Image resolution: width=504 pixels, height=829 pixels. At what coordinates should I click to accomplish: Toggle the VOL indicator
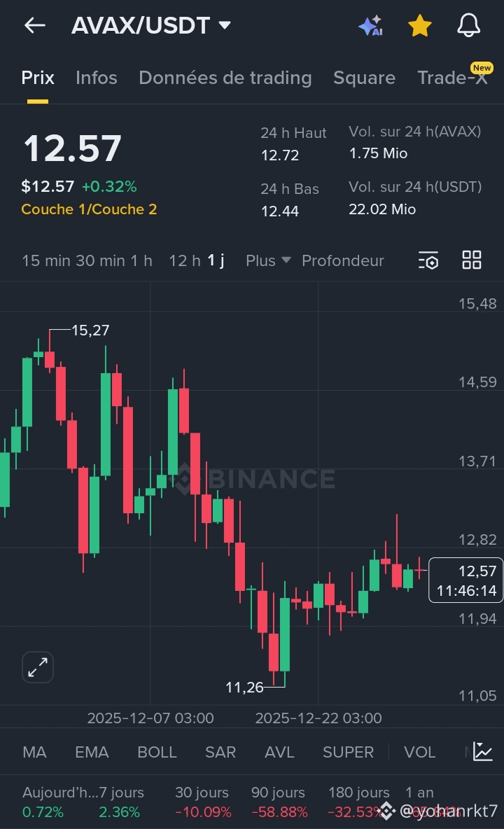click(x=419, y=752)
